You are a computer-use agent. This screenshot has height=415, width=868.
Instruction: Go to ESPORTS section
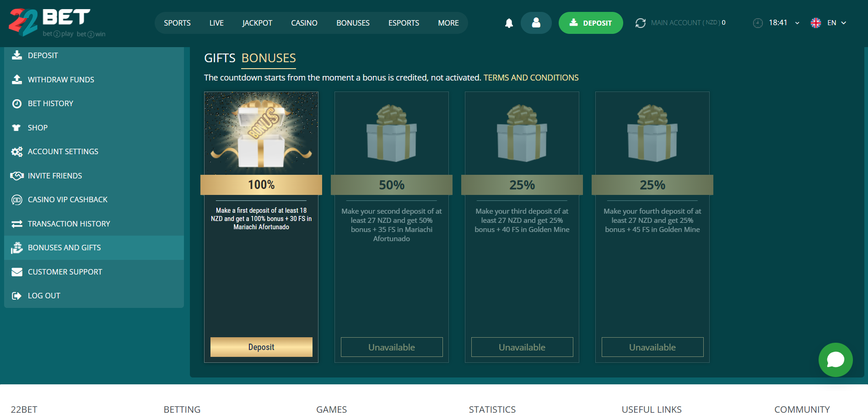tap(404, 23)
